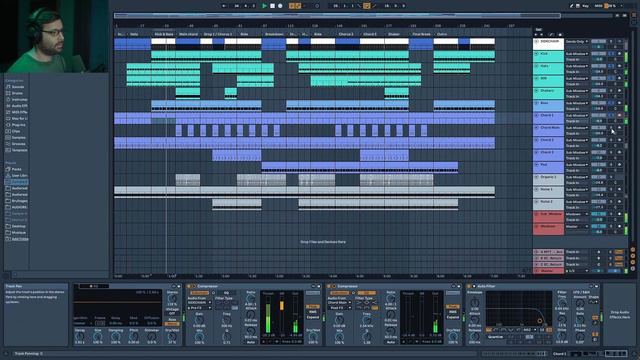640x360 pixels.
Task: Click first Compressor Dry/Wet knob
Action: coord(313,336)
